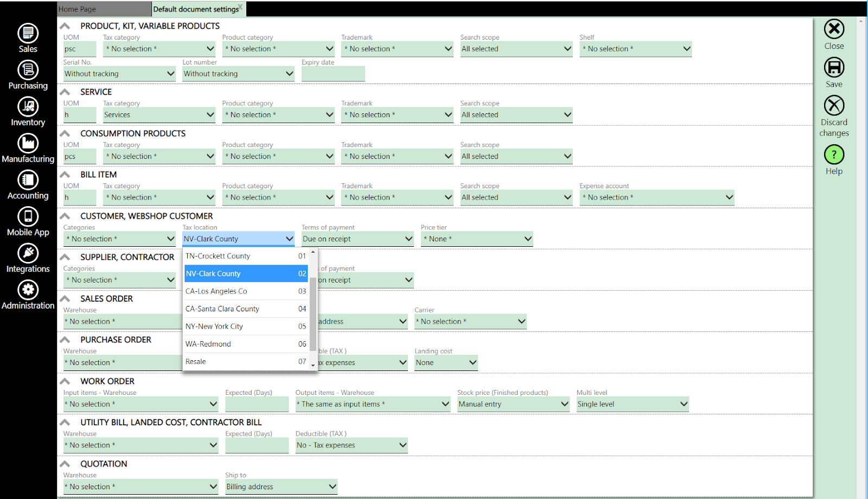The height and width of the screenshot is (499, 868).
Task: Switch to the Home Page tab
Action: point(103,9)
